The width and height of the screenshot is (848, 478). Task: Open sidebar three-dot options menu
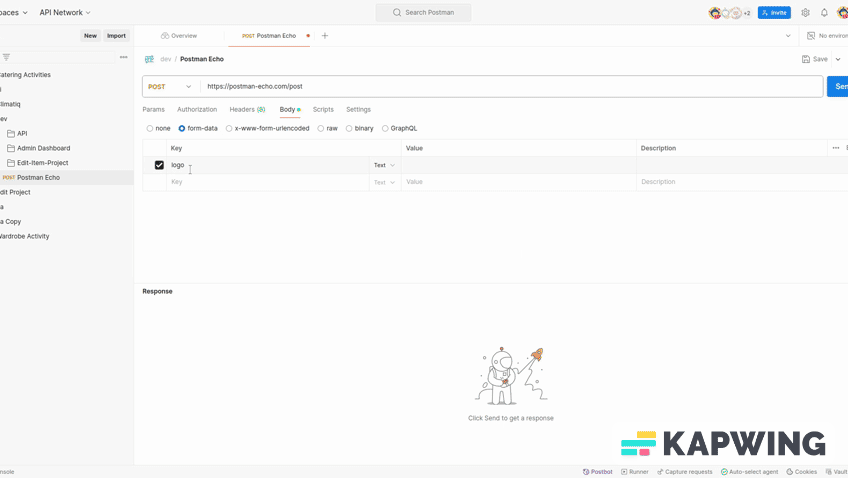(124, 57)
